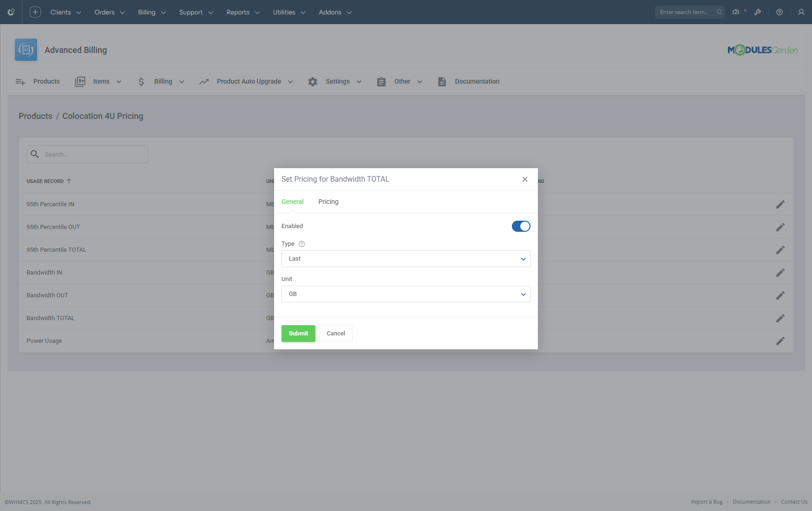Edit the 95th Percentile IN pencil icon
812x511 pixels.
pos(780,204)
